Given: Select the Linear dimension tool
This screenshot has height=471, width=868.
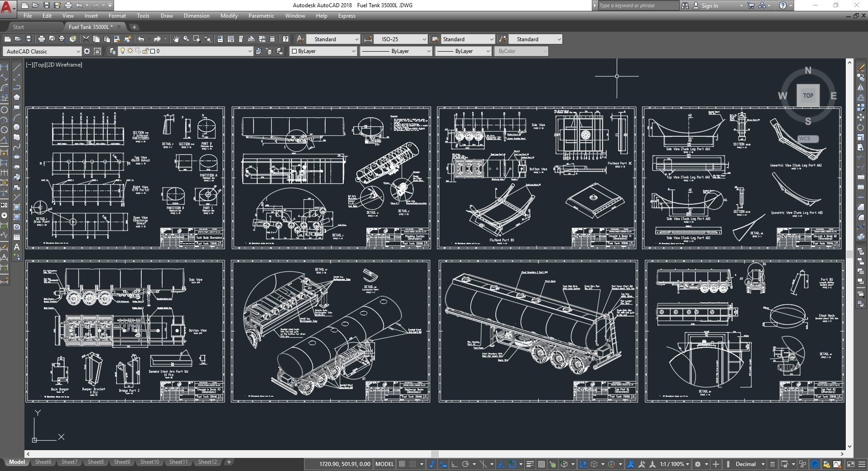Looking at the screenshot, I should [x=5, y=67].
